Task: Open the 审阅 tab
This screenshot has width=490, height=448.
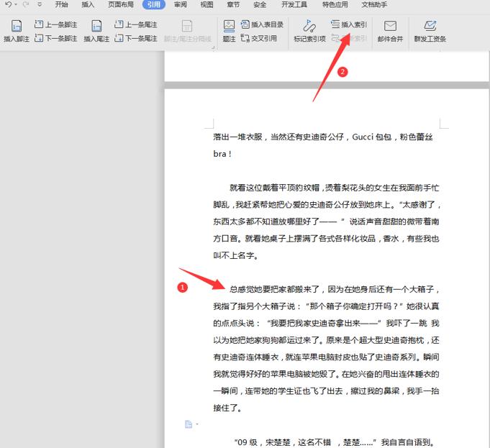Action: click(x=181, y=4)
